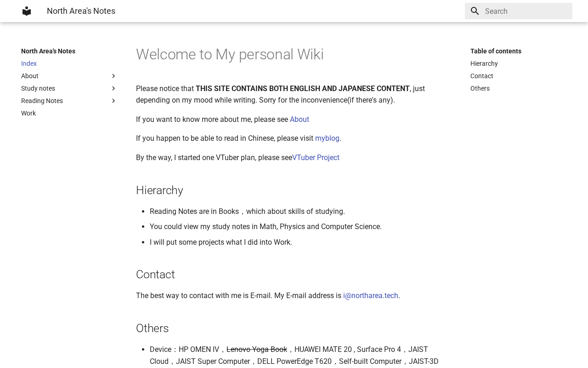
Task: Click the book logo icon in header
Action: pyautogui.click(x=27, y=11)
